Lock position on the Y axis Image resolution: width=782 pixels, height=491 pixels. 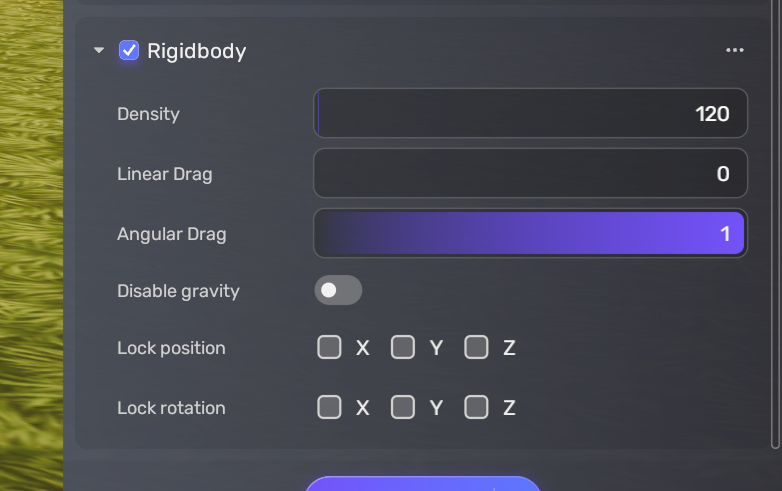(x=402, y=348)
